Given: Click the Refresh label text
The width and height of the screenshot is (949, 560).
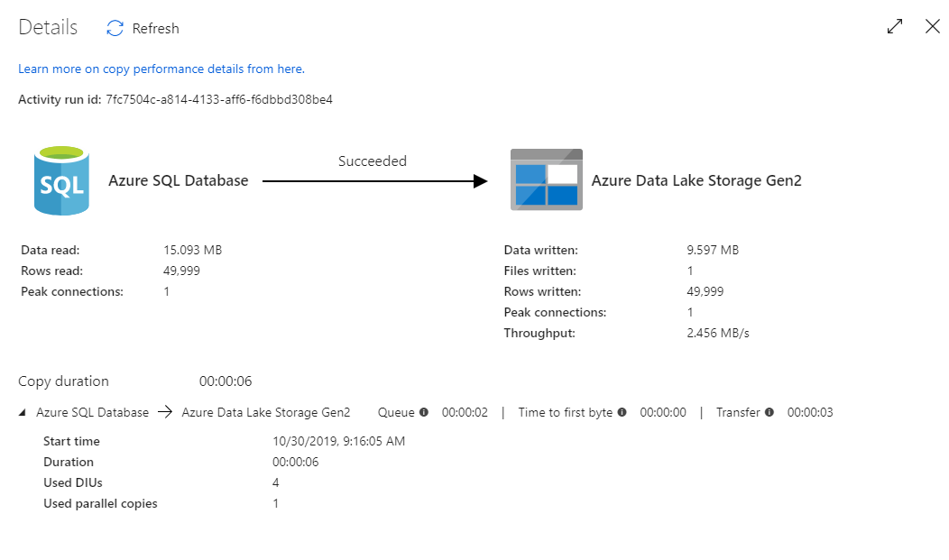Looking at the screenshot, I should 155,29.
